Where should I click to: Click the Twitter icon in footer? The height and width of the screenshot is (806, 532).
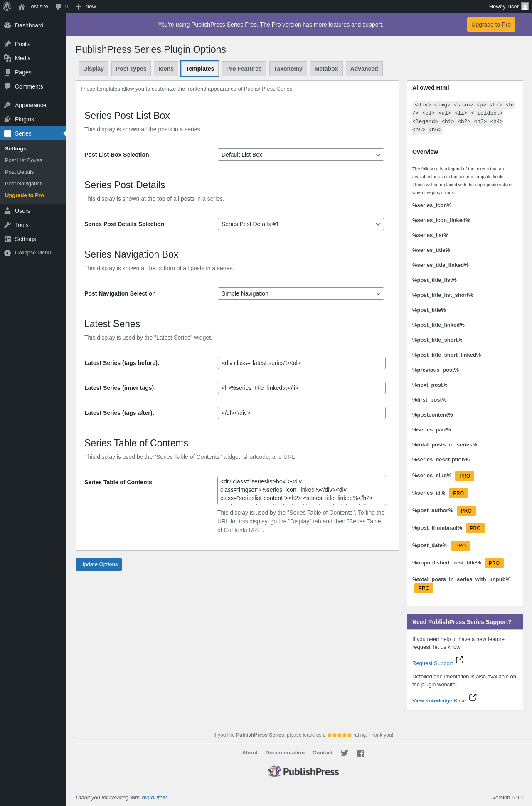(345, 753)
